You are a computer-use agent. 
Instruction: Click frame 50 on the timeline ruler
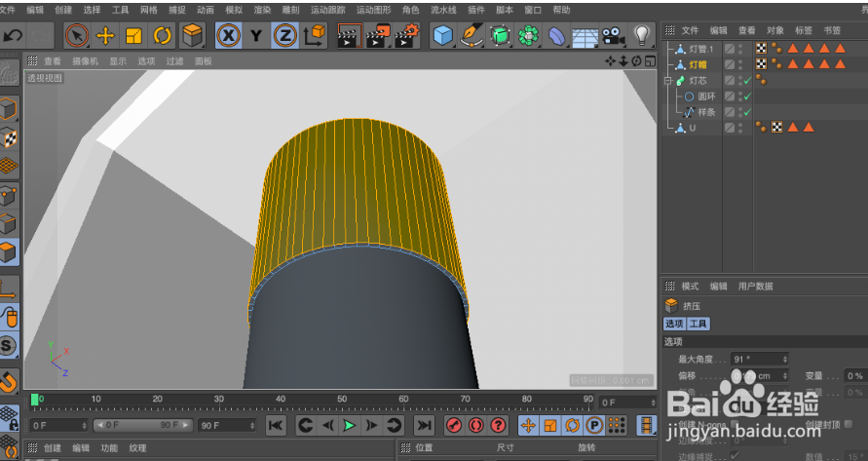point(342,399)
